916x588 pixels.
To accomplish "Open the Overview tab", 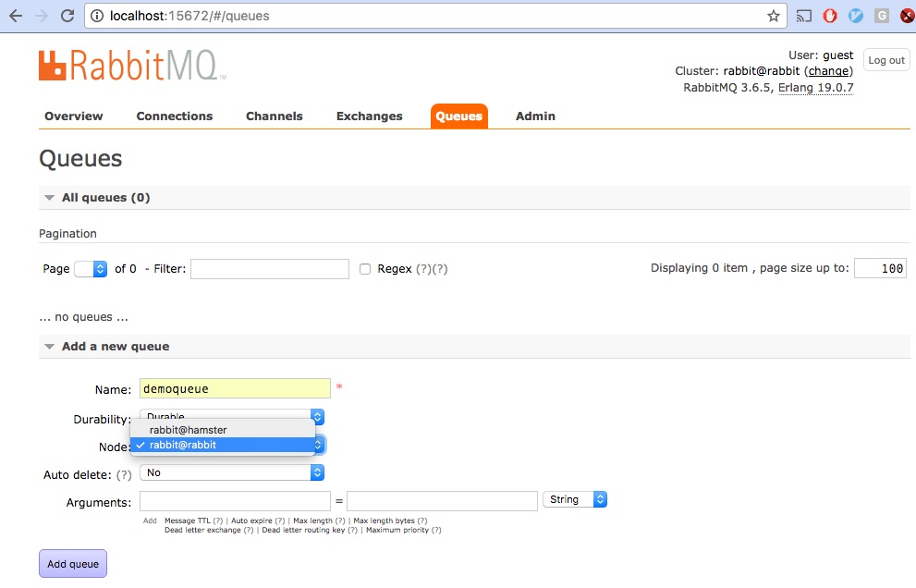I will coord(74,116).
